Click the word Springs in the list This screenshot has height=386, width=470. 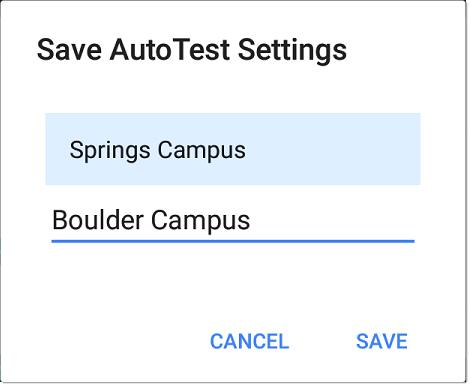coord(110,151)
